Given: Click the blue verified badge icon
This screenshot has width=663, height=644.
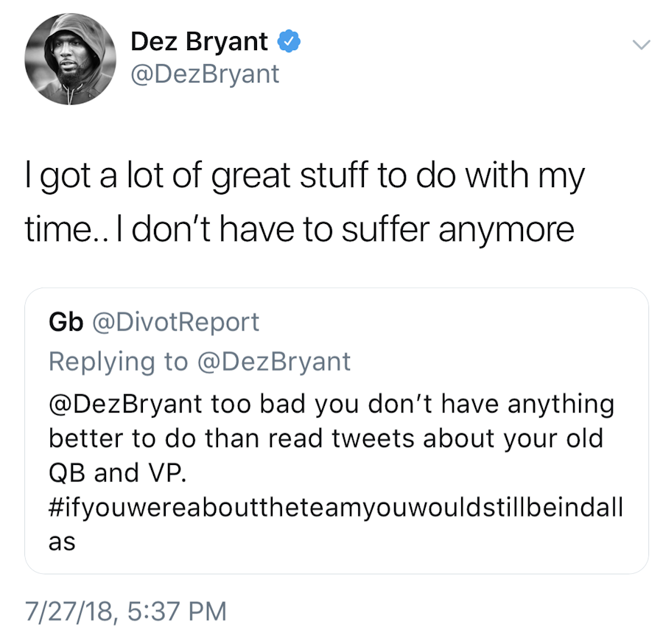Looking at the screenshot, I should pos(288,42).
